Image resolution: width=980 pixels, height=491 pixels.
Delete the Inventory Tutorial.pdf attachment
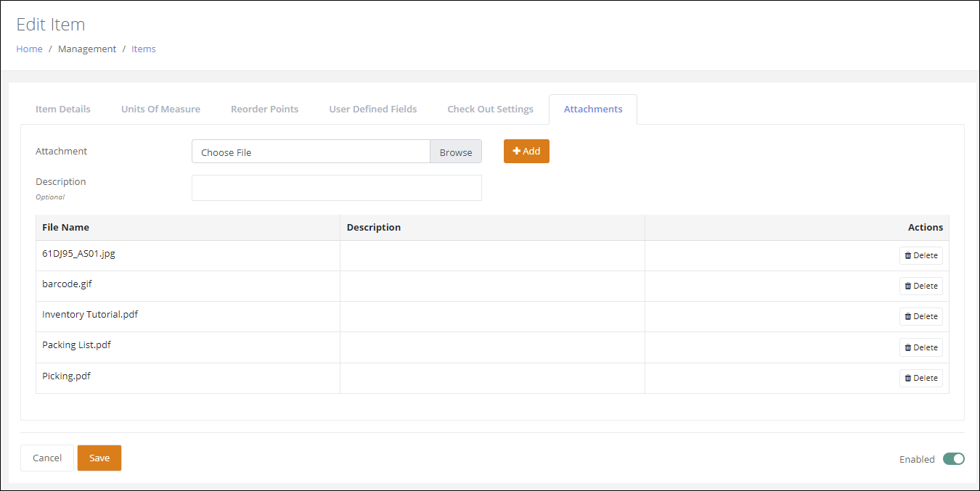920,316
